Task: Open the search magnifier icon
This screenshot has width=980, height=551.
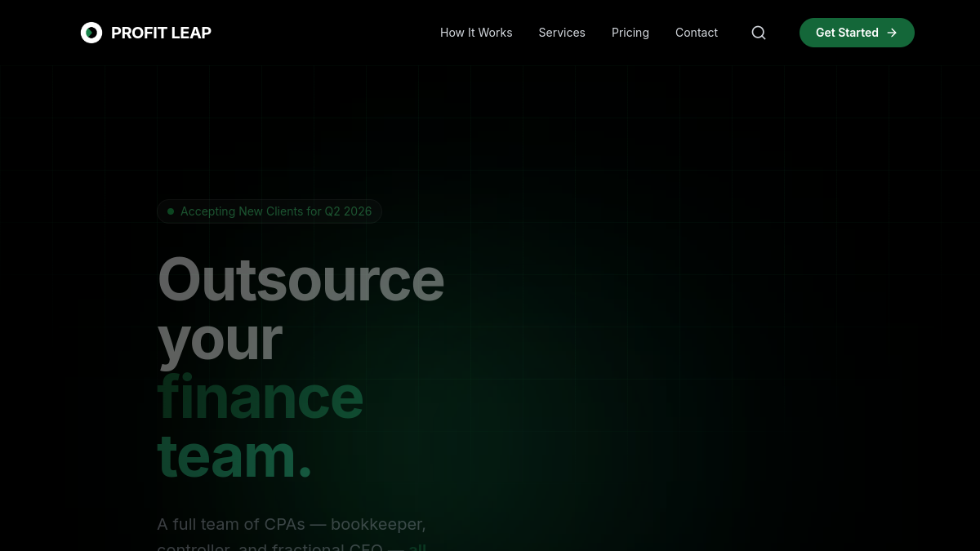Action: 759,33
